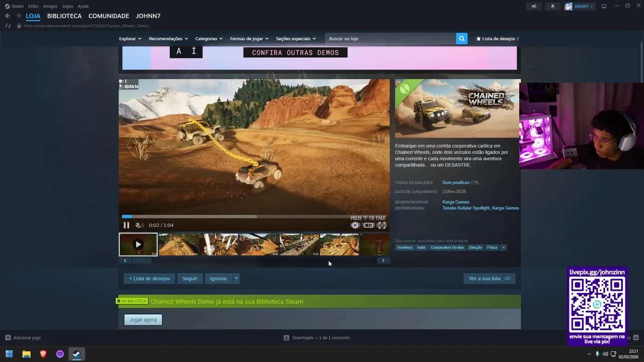This screenshot has width=644, height=362.
Task: Select the first video thumbnail with play icon
Action: (138, 244)
